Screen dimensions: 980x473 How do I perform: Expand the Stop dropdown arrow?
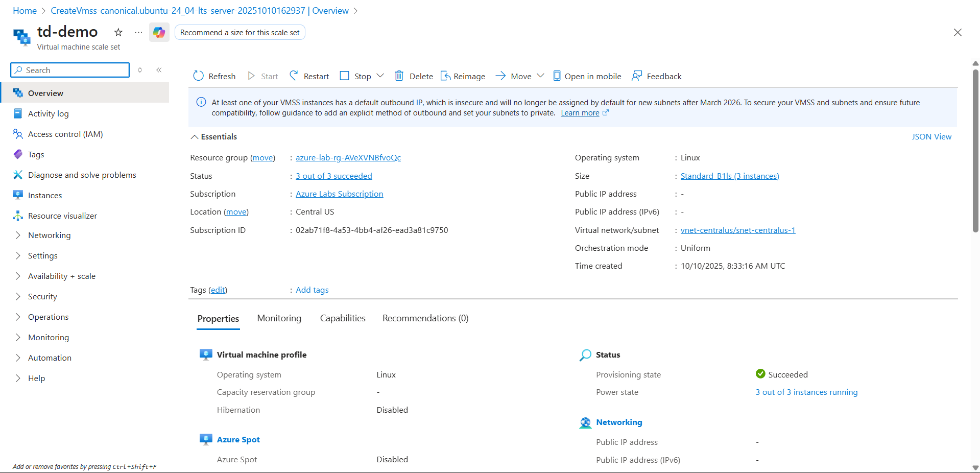point(380,76)
